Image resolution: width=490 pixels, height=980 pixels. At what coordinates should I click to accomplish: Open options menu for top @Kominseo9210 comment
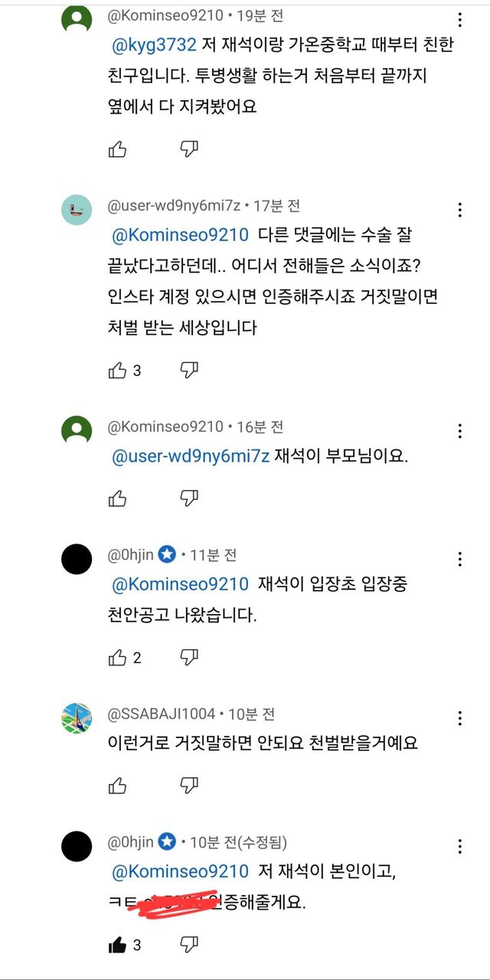tap(459, 20)
